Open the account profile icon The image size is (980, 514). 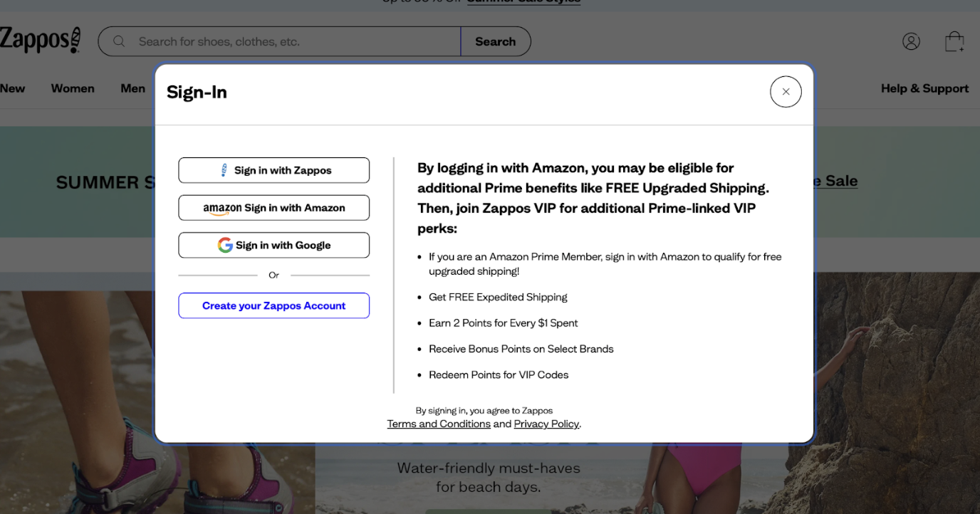click(x=911, y=42)
